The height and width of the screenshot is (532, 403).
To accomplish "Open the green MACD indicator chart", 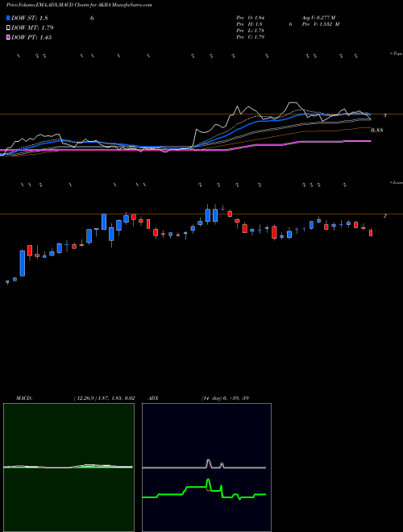I will (x=69, y=468).
